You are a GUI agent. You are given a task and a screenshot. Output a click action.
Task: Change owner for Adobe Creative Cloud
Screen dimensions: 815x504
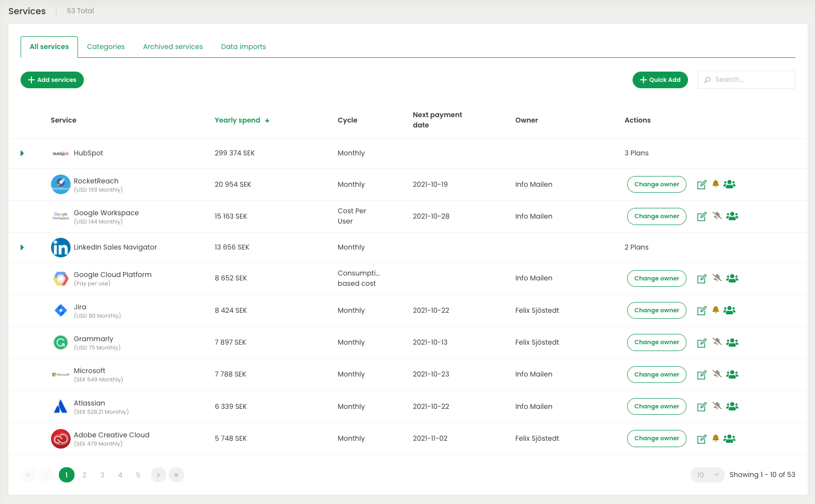(657, 438)
